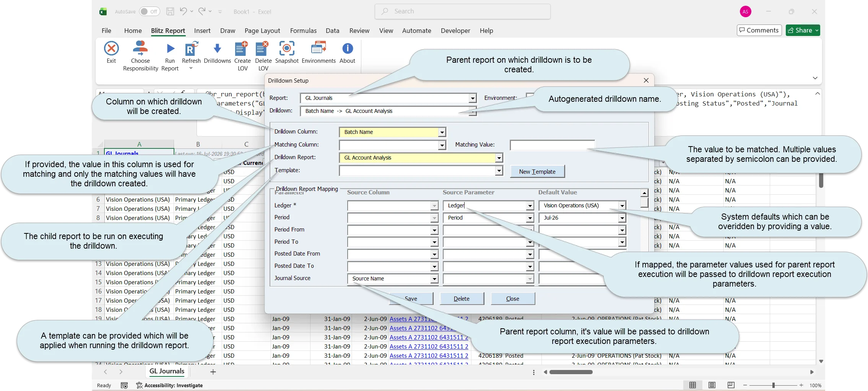Image resolution: width=868 pixels, height=391 pixels.
Task: Click the Matching Value input field
Action: (552, 145)
